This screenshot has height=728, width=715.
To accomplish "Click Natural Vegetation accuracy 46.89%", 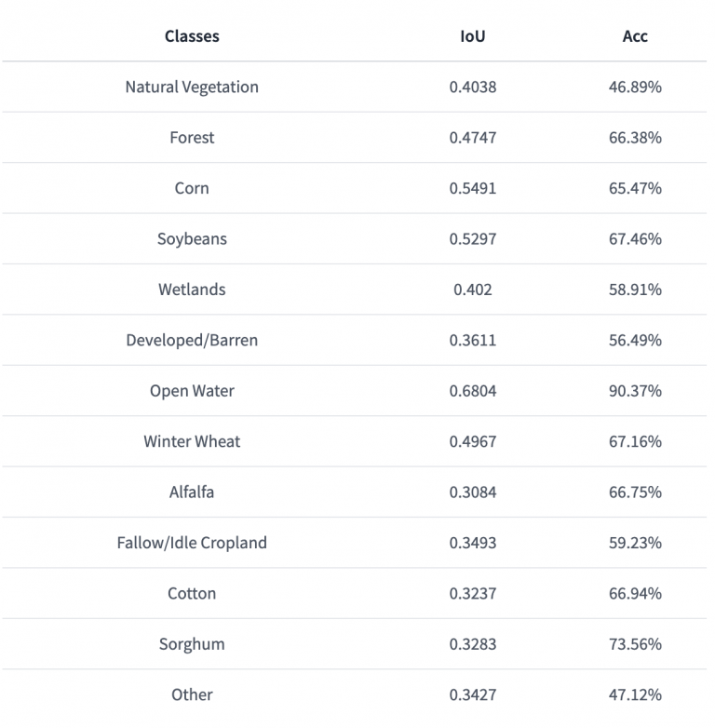I will (635, 87).
